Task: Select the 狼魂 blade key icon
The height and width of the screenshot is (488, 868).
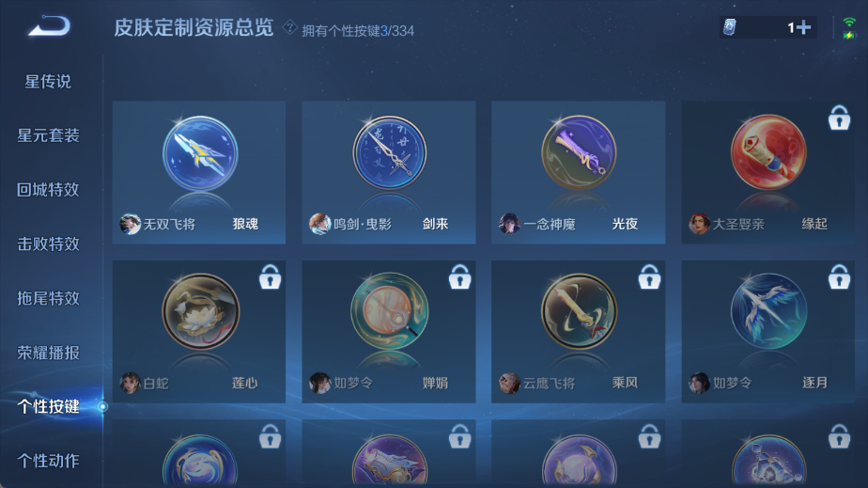Action: 200,153
